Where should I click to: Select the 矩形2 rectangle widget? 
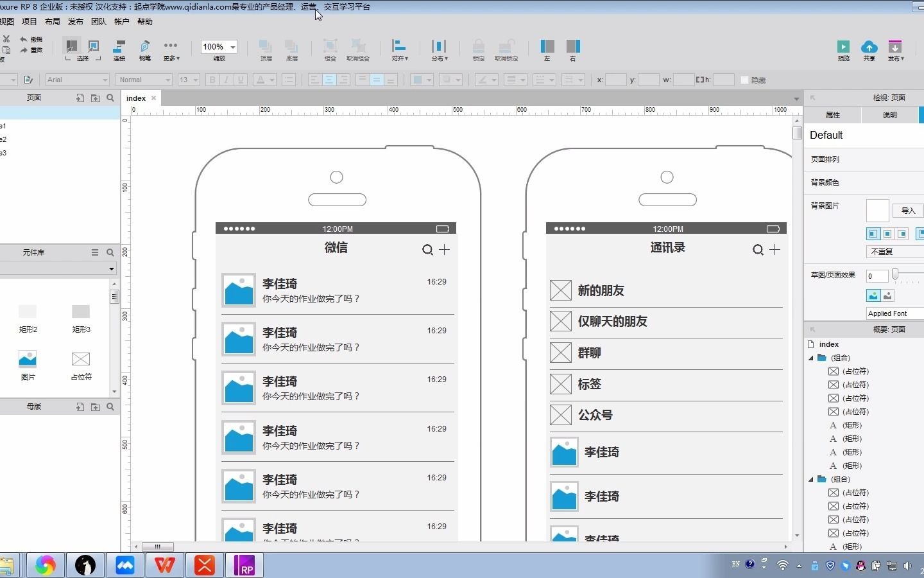pos(28,318)
